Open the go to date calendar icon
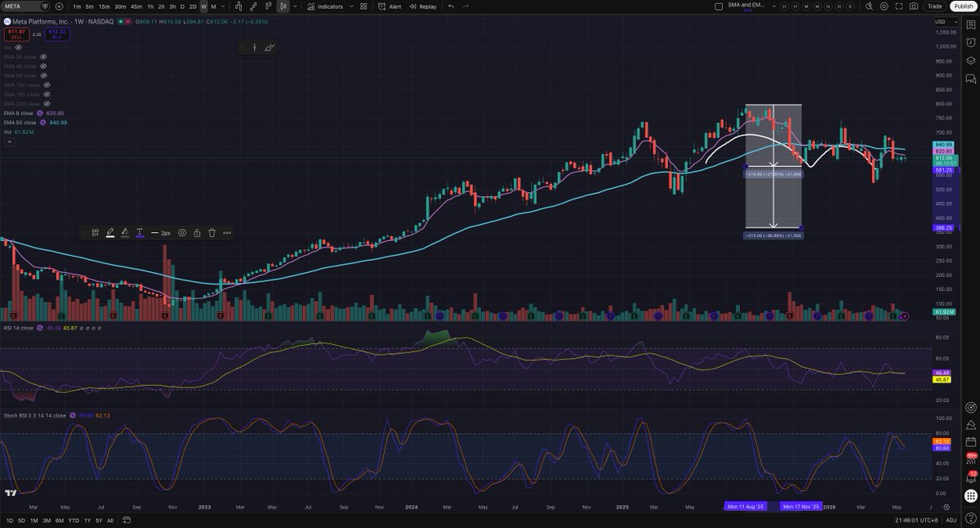The width and height of the screenshot is (980, 528). pos(127,520)
